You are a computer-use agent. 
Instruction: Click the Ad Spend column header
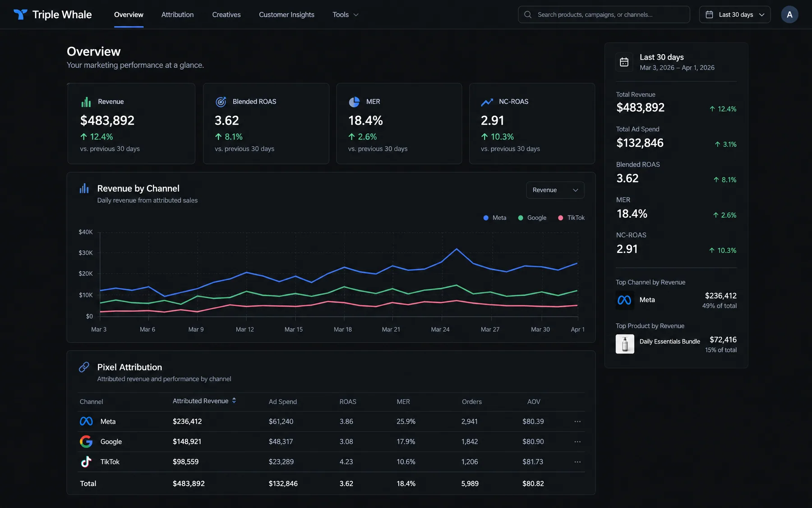pos(283,401)
